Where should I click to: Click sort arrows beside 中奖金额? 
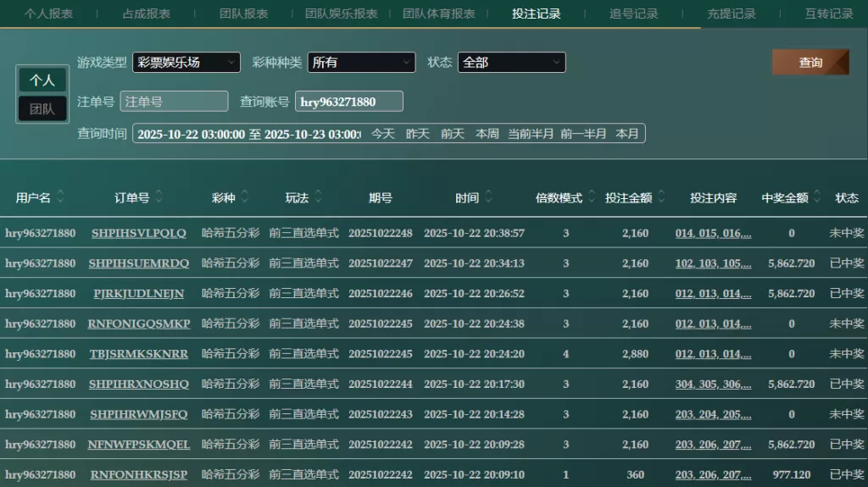(x=817, y=197)
